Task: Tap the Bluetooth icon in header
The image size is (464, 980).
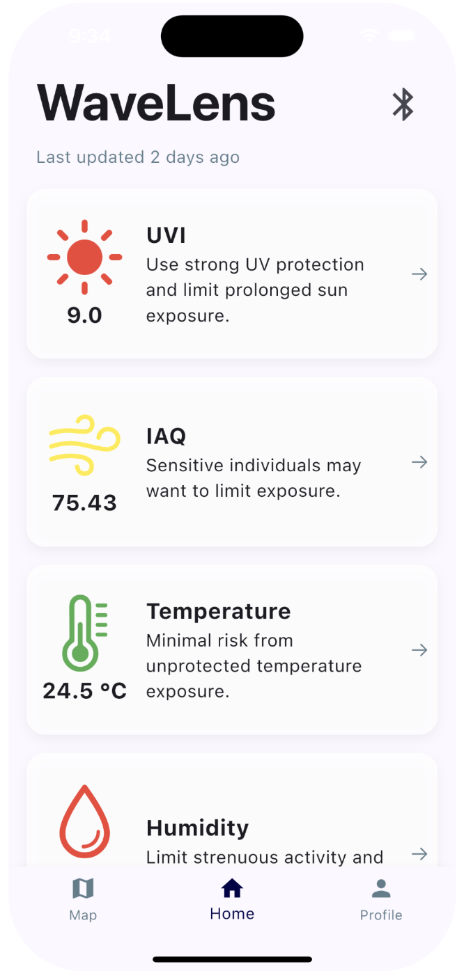Action: [403, 105]
